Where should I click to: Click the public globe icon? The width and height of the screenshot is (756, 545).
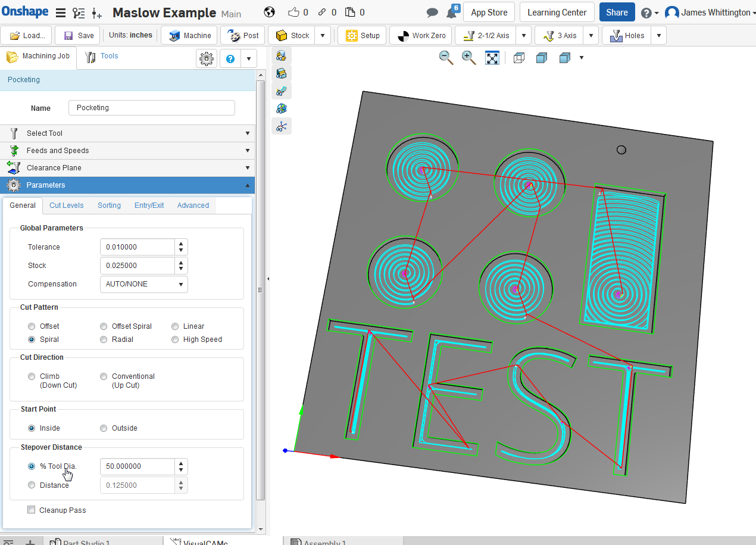point(269,12)
